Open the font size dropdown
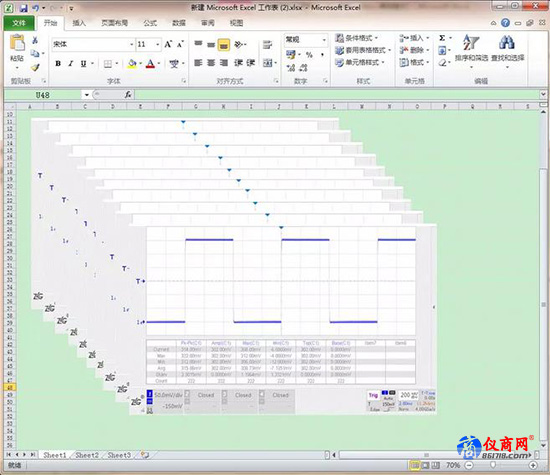Viewport: 550px width, 475px height. tap(157, 44)
